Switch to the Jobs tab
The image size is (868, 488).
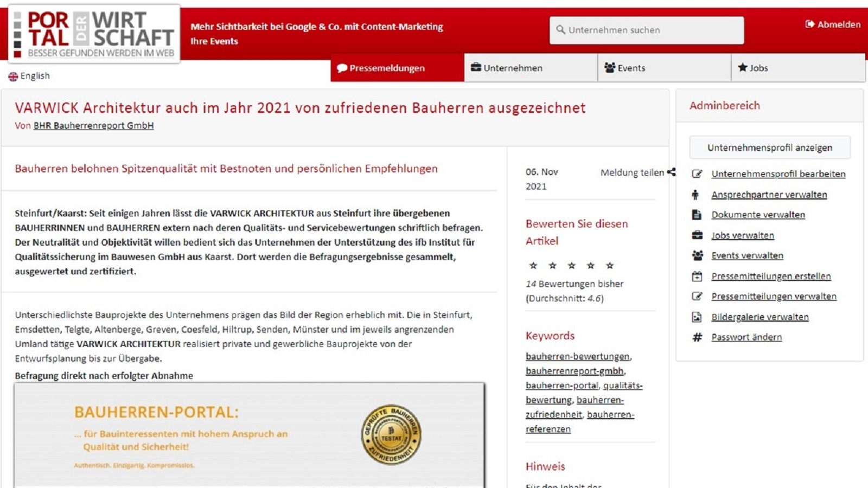(798, 68)
